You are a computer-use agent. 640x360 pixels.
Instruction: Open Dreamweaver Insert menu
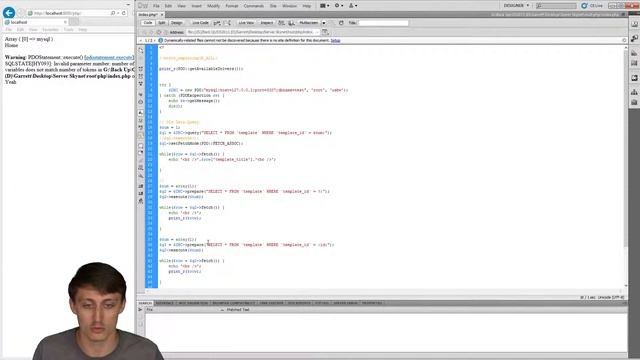(x=196, y=6)
